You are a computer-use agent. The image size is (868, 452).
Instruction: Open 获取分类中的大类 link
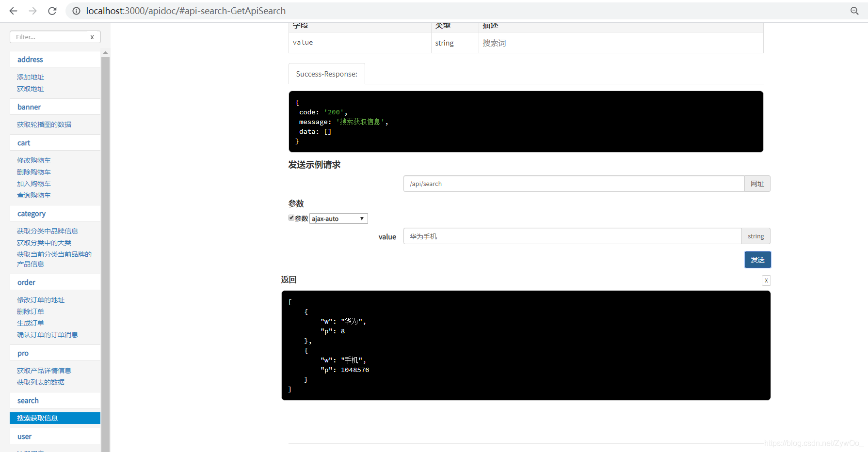click(x=44, y=243)
